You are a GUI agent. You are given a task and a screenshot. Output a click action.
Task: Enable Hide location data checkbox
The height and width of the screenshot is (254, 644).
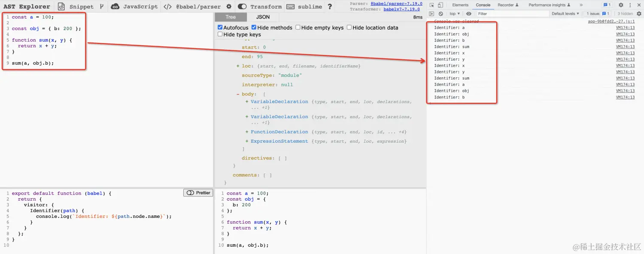click(x=349, y=28)
